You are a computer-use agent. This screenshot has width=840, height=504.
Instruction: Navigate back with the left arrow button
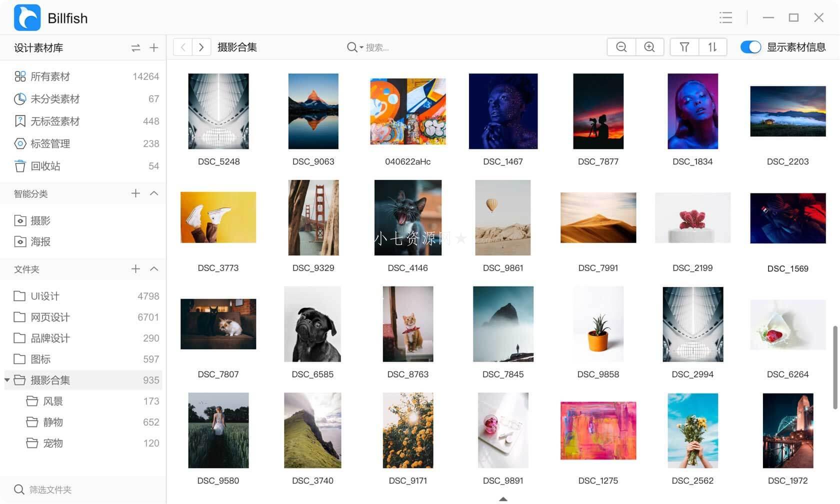coord(182,46)
